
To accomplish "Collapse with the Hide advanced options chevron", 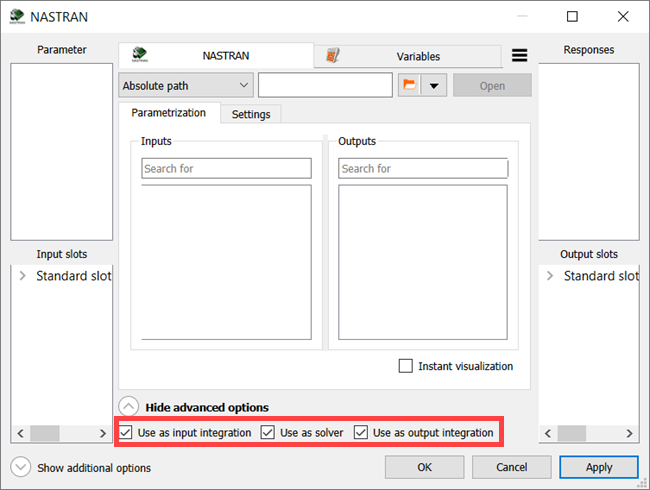I will [x=129, y=407].
